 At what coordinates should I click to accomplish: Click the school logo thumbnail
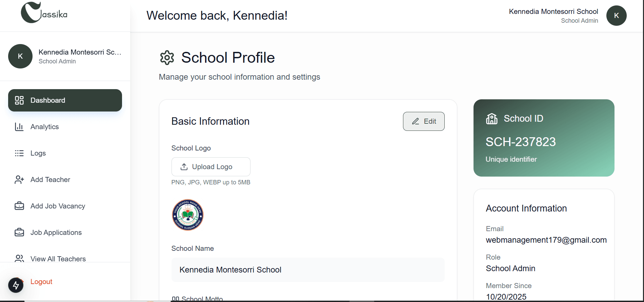187,215
